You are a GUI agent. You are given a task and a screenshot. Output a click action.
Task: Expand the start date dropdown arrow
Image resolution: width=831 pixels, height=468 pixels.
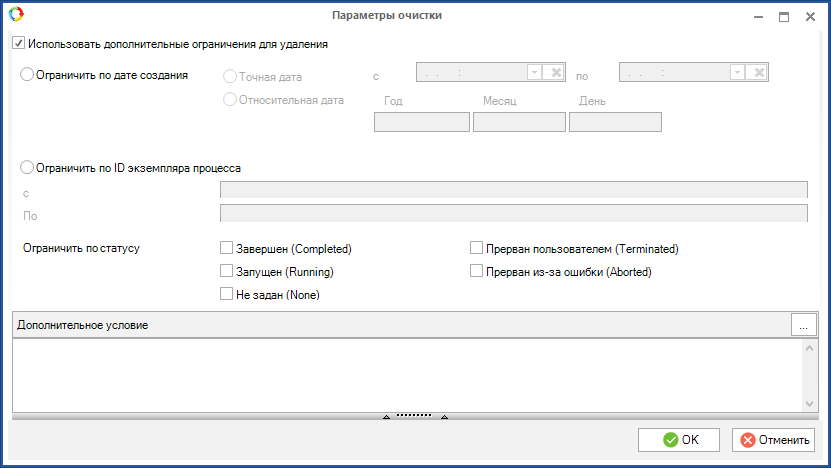(534, 72)
